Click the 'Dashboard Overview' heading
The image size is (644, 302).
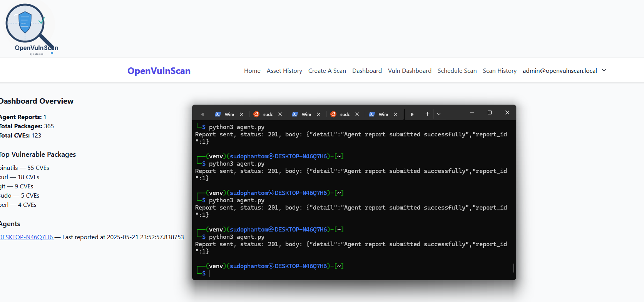click(x=37, y=101)
